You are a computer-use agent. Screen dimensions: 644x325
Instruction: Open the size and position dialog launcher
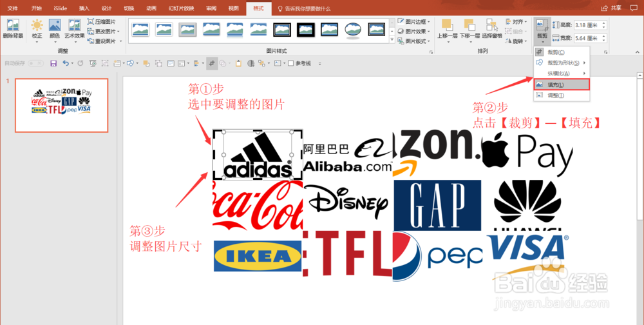(x=606, y=53)
